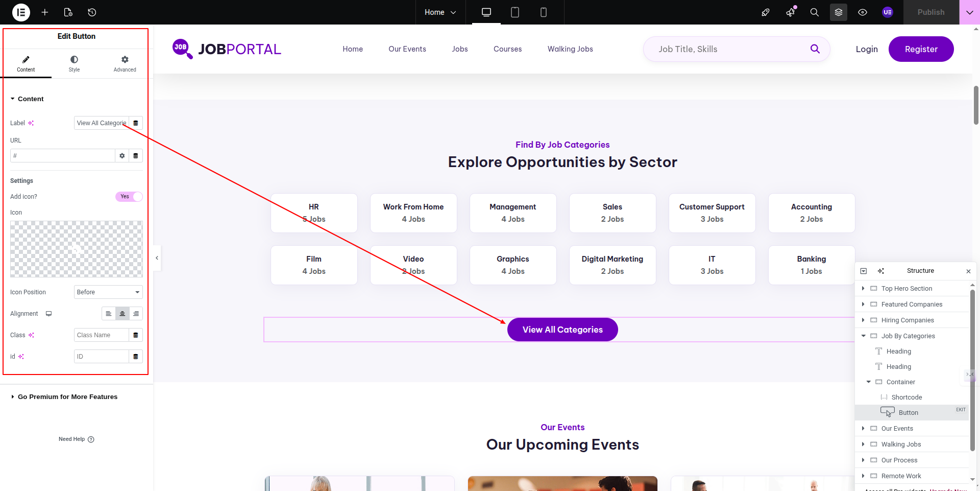
Task: Click the Register button in header
Action: pyautogui.click(x=921, y=49)
